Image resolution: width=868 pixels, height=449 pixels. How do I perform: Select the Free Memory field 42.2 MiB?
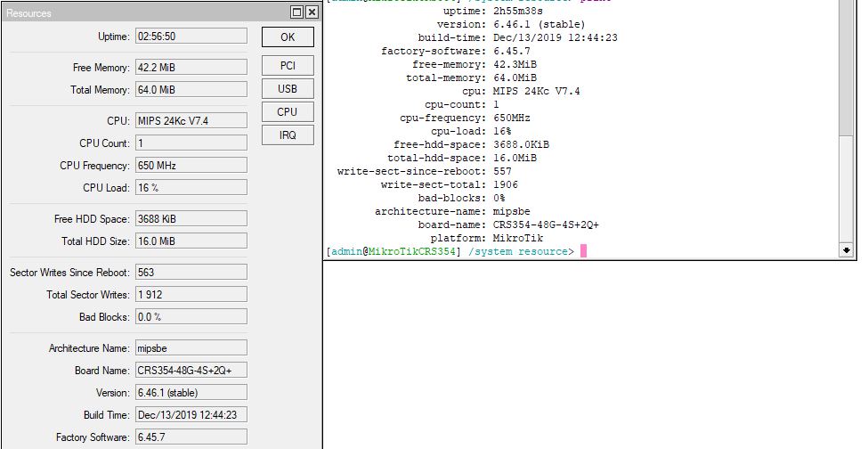191,67
